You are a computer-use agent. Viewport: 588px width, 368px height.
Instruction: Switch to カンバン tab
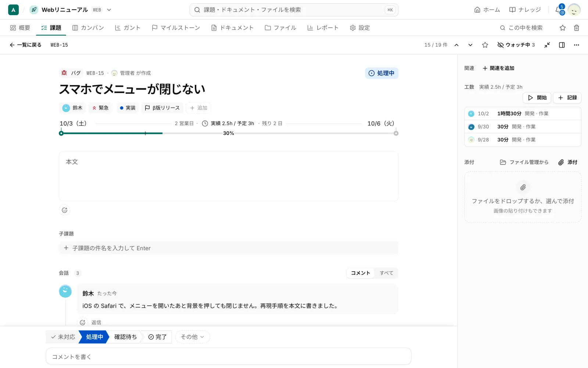[88, 28]
